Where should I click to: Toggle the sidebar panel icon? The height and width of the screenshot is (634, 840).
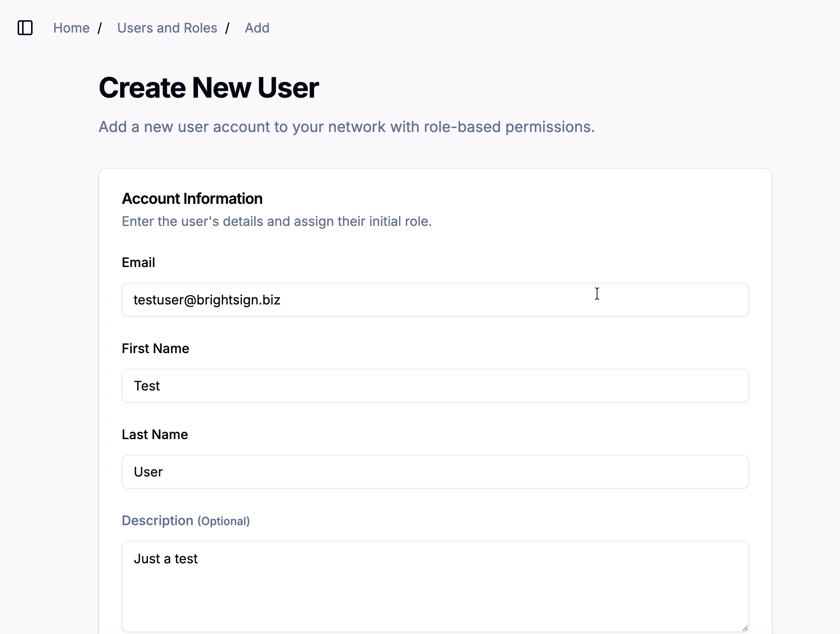[x=25, y=28]
